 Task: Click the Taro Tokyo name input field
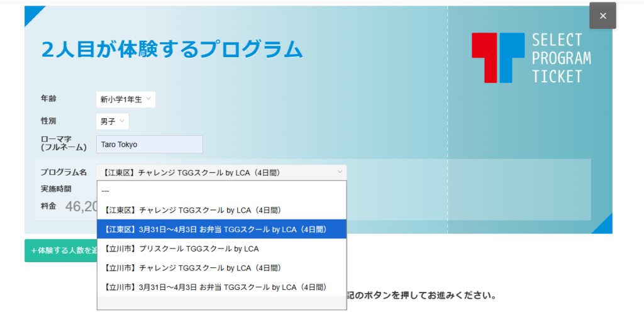150,145
